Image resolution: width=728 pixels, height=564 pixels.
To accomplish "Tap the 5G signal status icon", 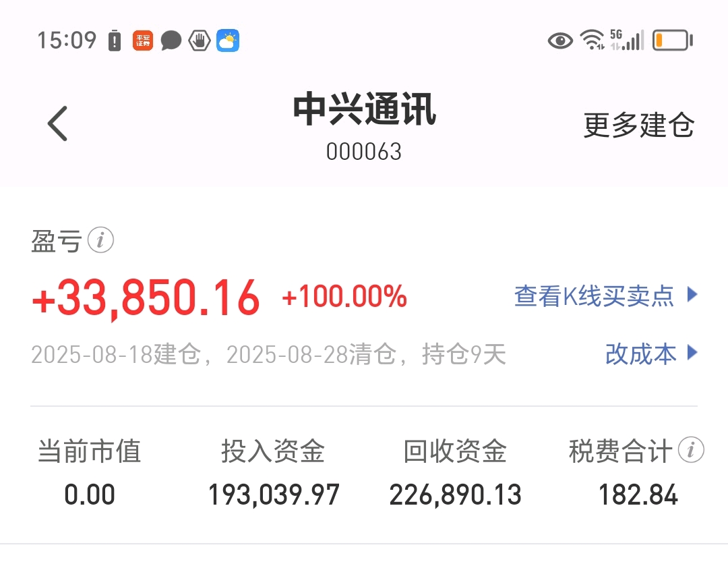I will click(627, 40).
